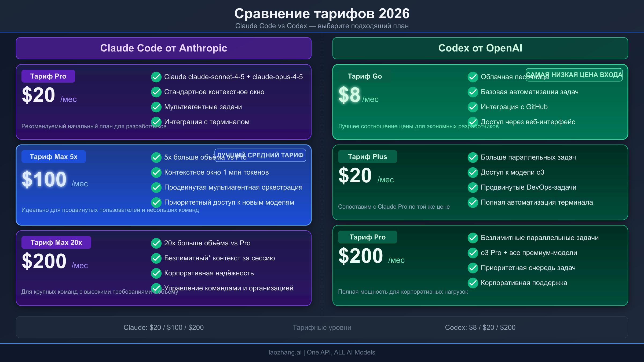Viewport: 644px width, 362px height.
Task: Click the checkmark next to Доступ к модели o3
Action: [x=473, y=172]
